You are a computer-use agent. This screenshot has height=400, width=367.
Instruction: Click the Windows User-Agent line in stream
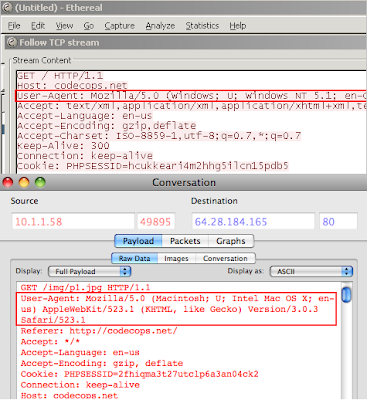(x=191, y=96)
